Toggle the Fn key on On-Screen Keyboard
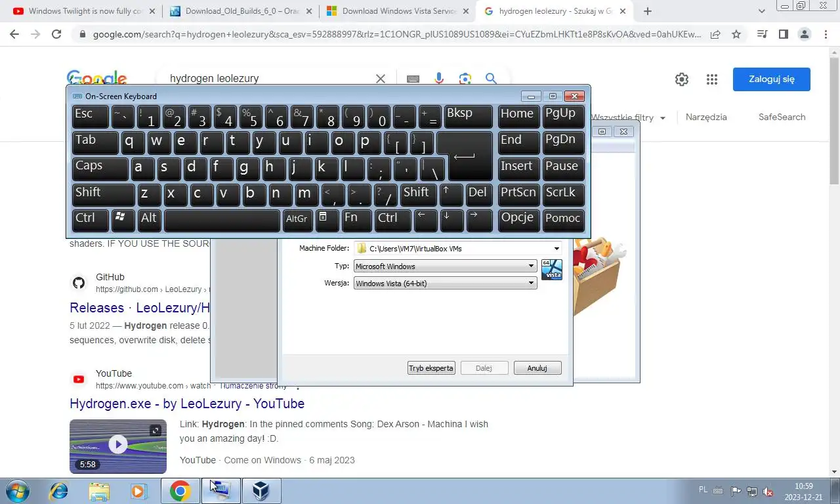The image size is (840, 504). point(356,220)
